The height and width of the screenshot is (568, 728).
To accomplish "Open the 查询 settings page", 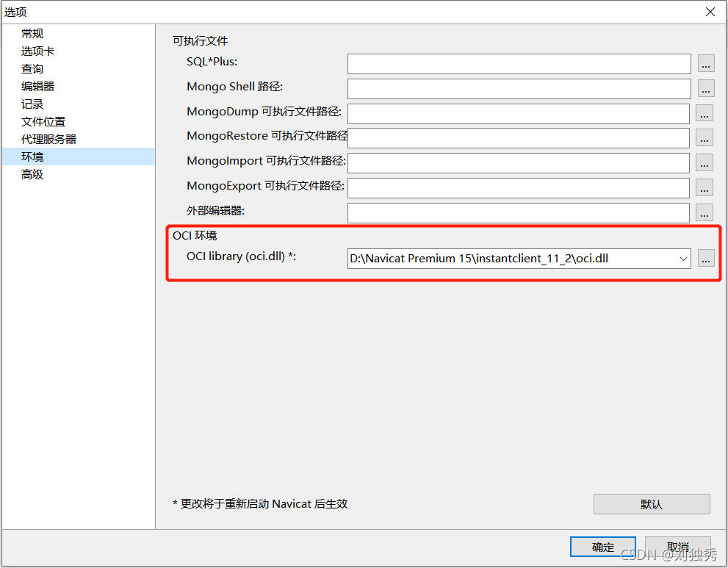I will [x=32, y=68].
